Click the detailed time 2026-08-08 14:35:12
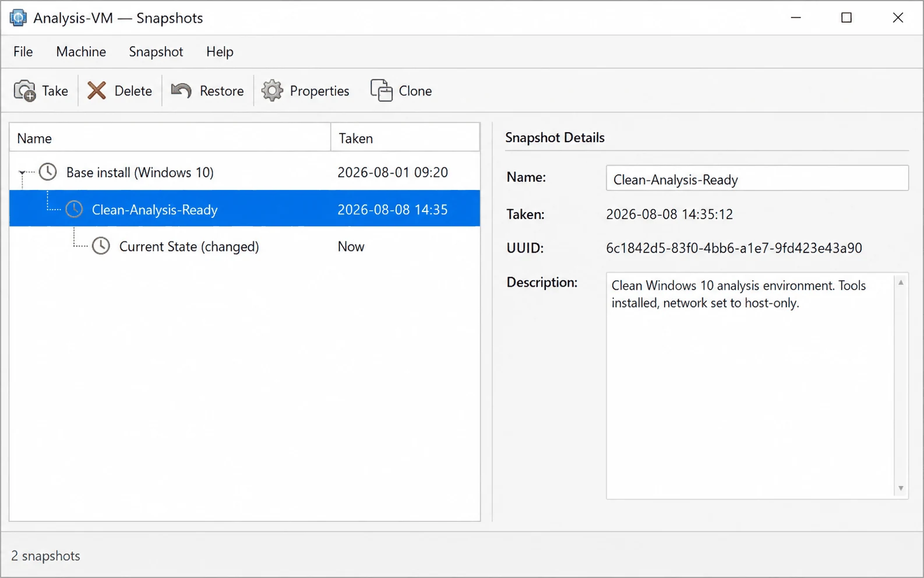Viewport: 924px width, 578px height. 669,214
